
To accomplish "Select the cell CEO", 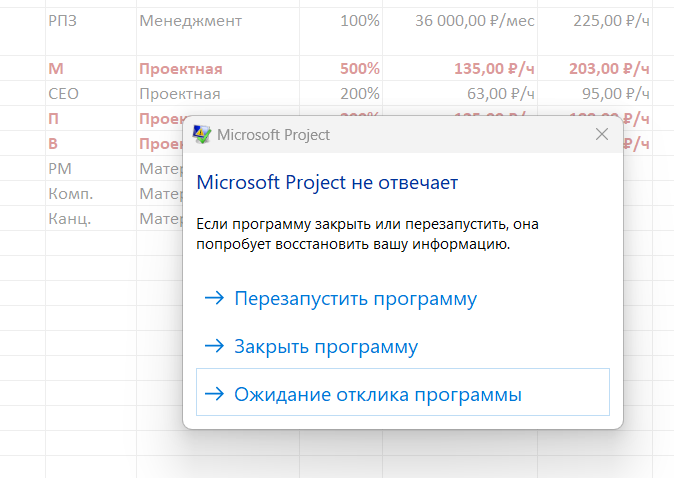I will [91, 93].
